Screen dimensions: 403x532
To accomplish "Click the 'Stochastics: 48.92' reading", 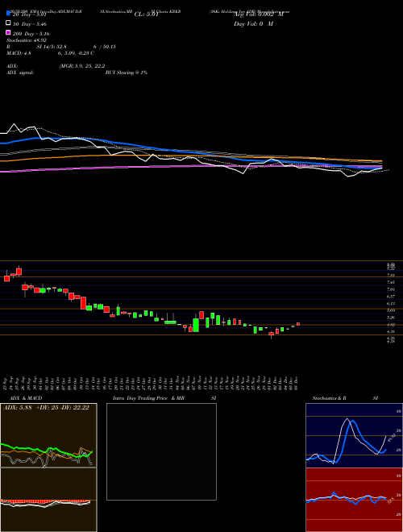I will coord(27,40).
